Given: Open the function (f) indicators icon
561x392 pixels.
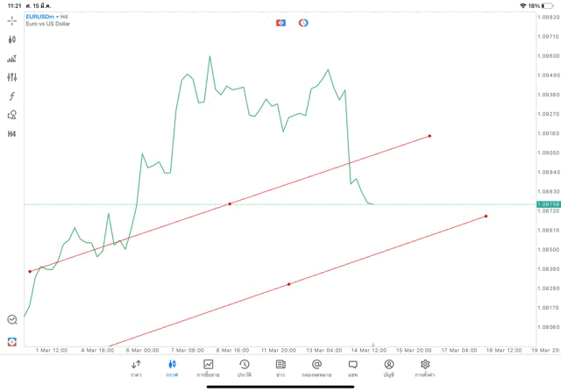Looking at the screenshot, I should pos(11,96).
